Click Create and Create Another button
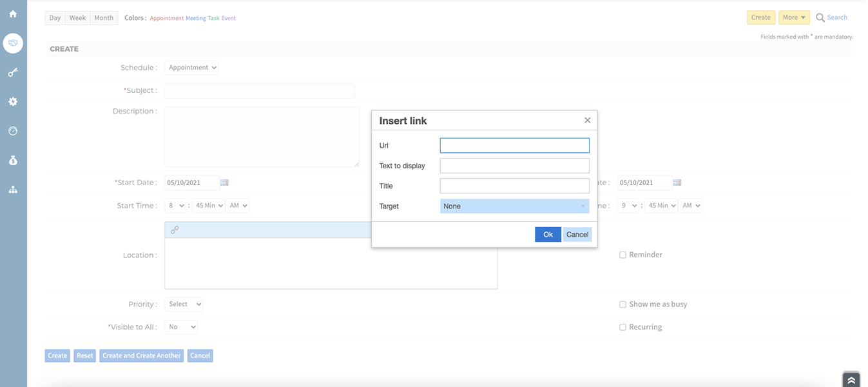The width and height of the screenshot is (868, 387). tap(142, 355)
